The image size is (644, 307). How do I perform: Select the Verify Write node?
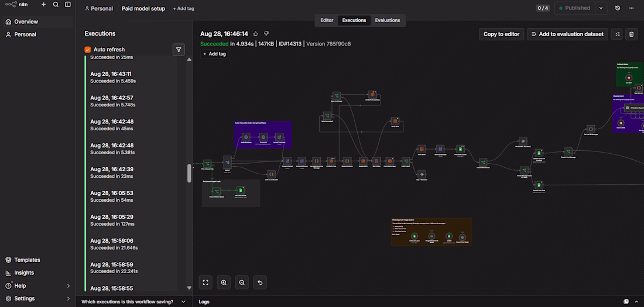(395, 121)
